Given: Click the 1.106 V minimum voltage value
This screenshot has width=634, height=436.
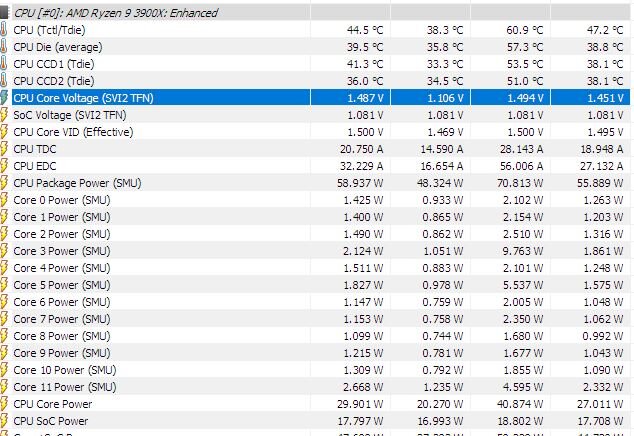Looking at the screenshot, I should coord(445,98).
